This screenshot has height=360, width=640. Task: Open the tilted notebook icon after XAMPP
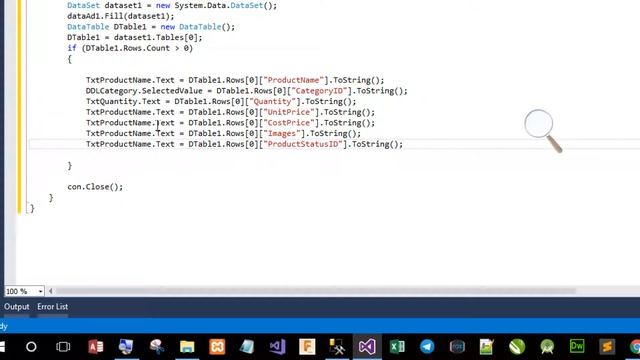click(247, 347)
